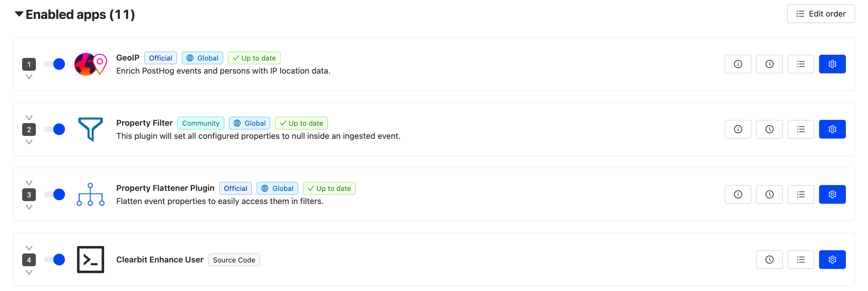This screenshot has height=291, width=868.
Task: Toggle off Property Filter app
Action: click(x=54, y=129)
